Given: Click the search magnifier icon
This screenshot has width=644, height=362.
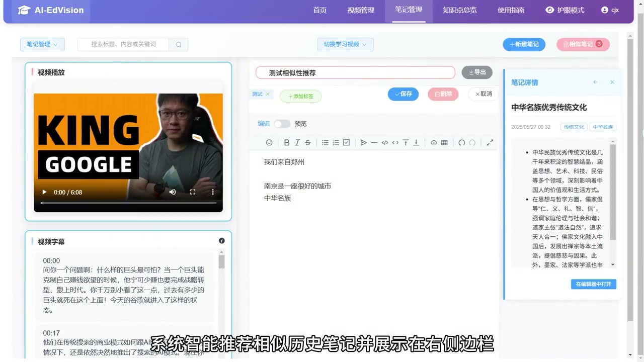Looking at the screenshot, I should coord(179,44).
